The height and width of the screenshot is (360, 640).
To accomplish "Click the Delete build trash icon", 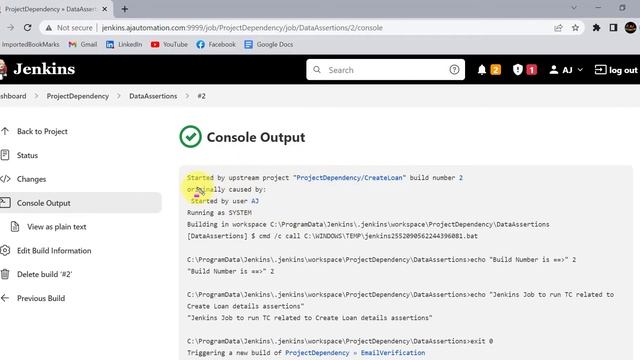I will click(5, 274).
